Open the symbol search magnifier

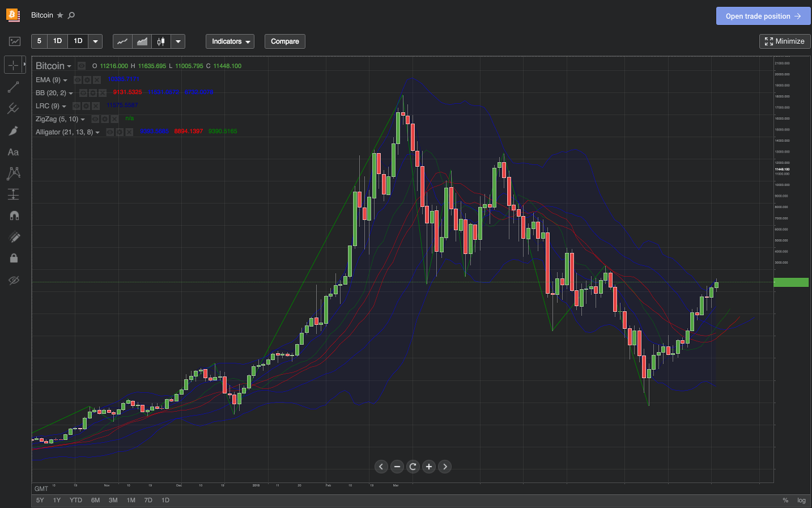pos(71,15)
